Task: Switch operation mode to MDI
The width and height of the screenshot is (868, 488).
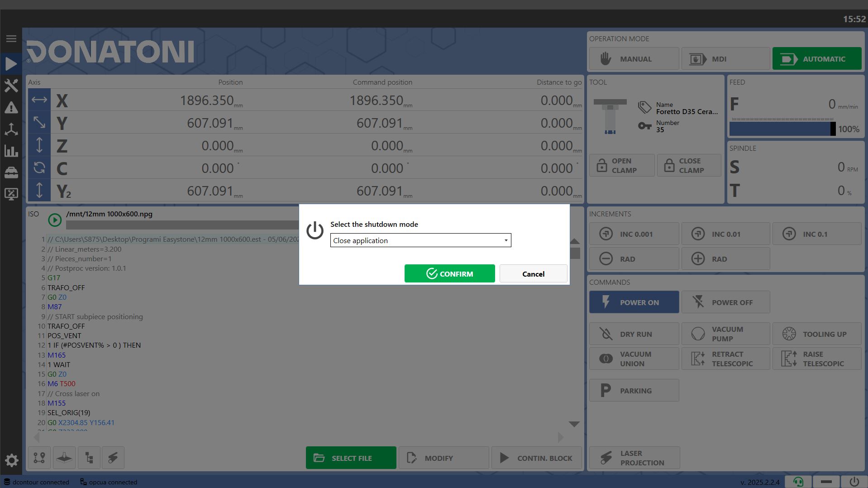Action: coord(725,59)
